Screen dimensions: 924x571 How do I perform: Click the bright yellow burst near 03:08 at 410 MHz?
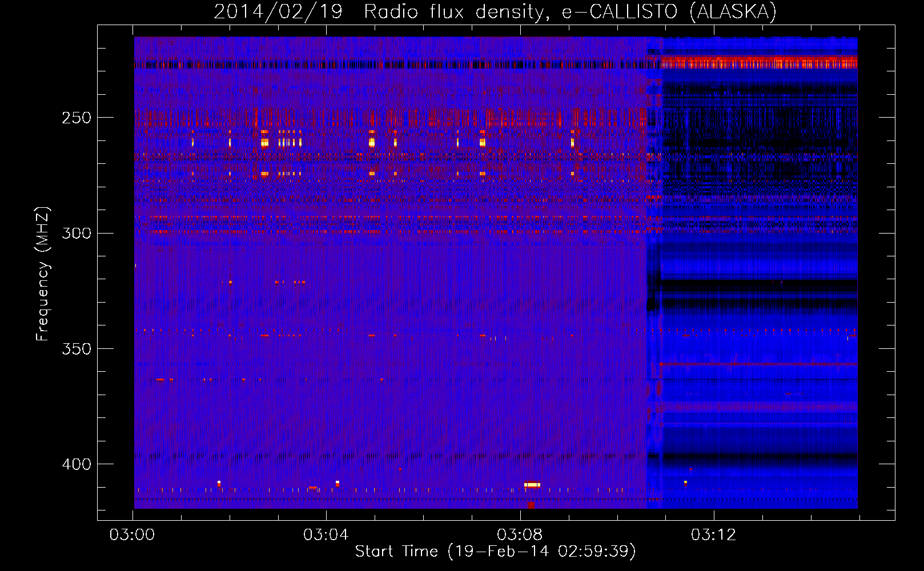(532, 485)
